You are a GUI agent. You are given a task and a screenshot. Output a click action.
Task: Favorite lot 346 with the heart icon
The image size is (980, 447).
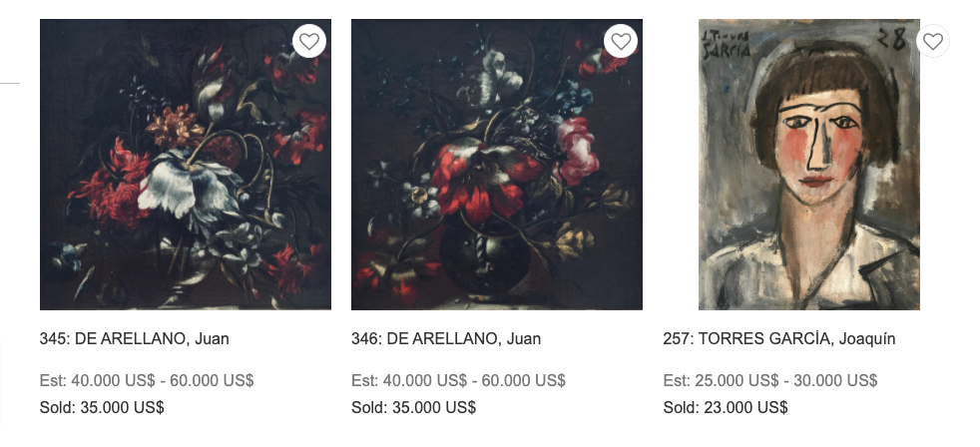point(622,42)
